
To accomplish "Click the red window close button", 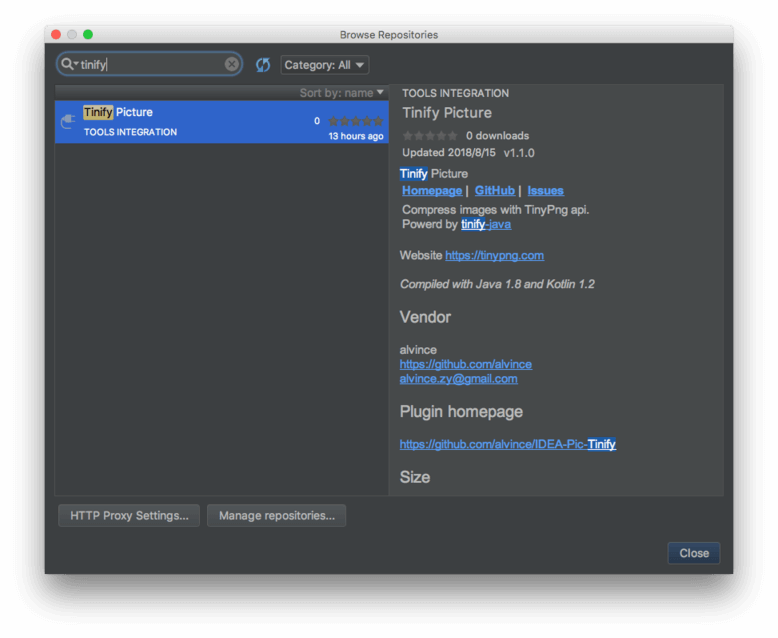I will 56,34.
